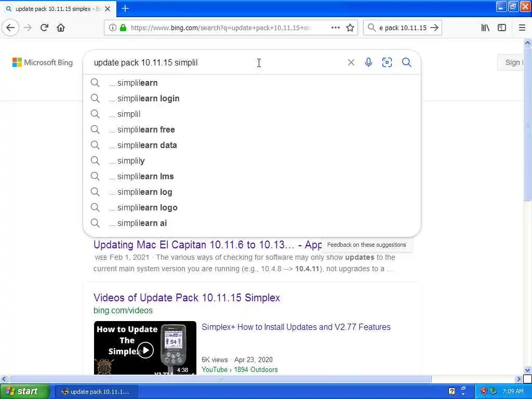Open the Firefox hamburger menu
532x399 pixels.
click(522, 28)
